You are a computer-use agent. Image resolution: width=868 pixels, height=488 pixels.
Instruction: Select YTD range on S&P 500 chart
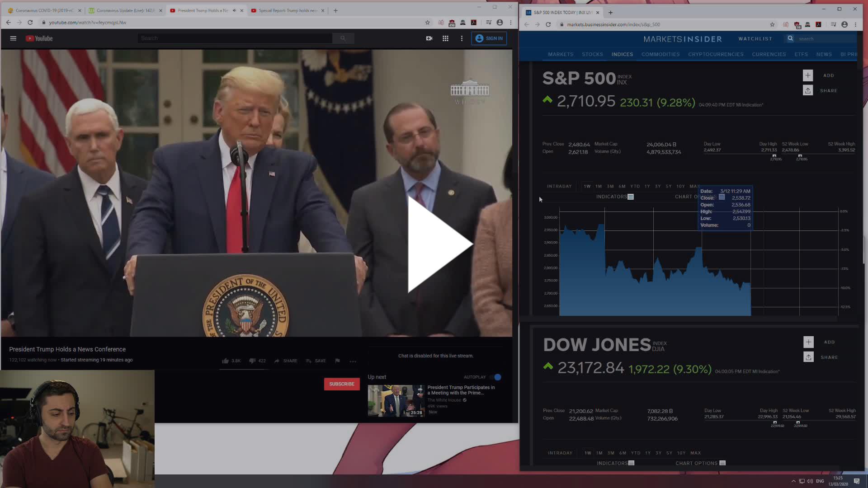pos(635,186)
